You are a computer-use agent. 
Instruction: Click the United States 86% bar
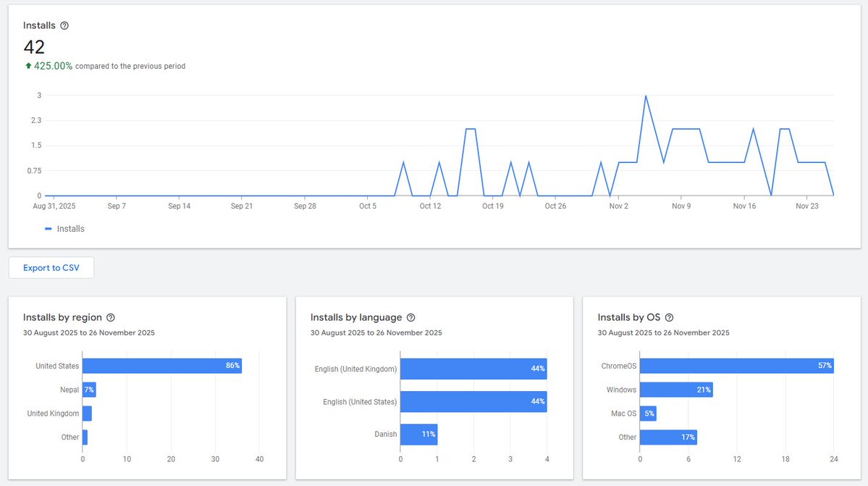tap(162, 366)
